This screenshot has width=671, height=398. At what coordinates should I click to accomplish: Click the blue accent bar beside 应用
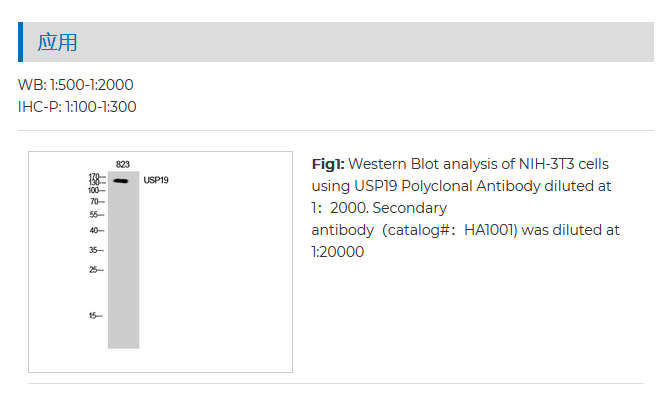tap(21, 42)
